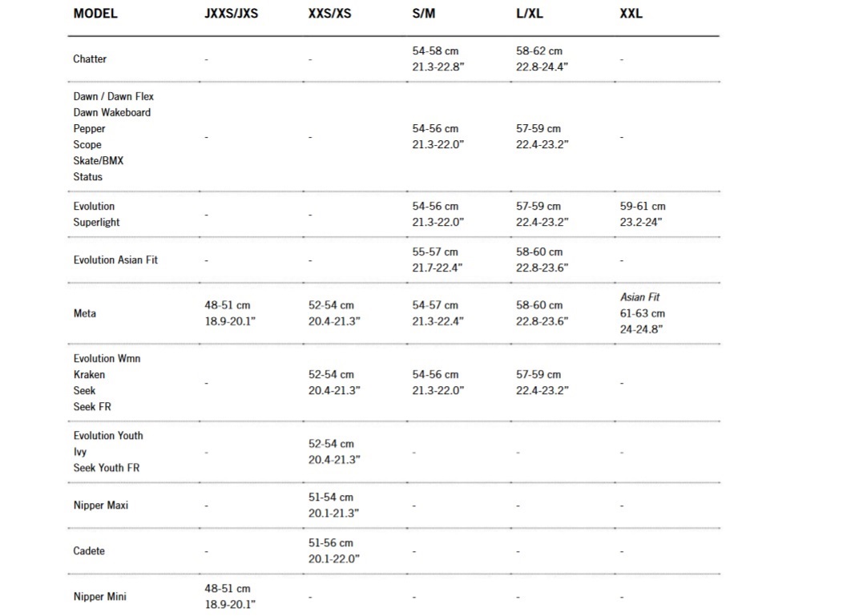This screenshot has width=867, height=616.
Task: Click Meta XXL Asian Fit size cell
Action: click(642, 313)
